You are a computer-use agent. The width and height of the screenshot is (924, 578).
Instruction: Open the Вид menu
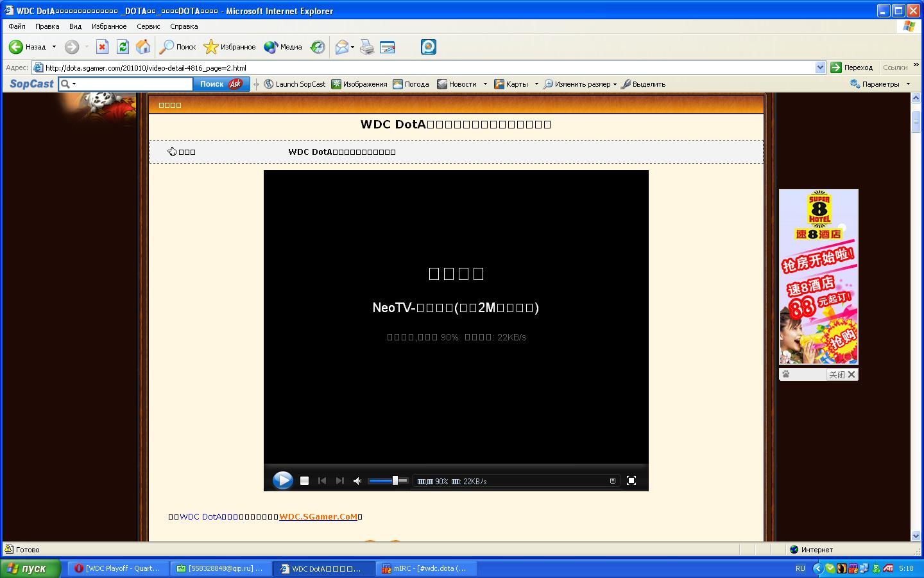coord(75,26)
